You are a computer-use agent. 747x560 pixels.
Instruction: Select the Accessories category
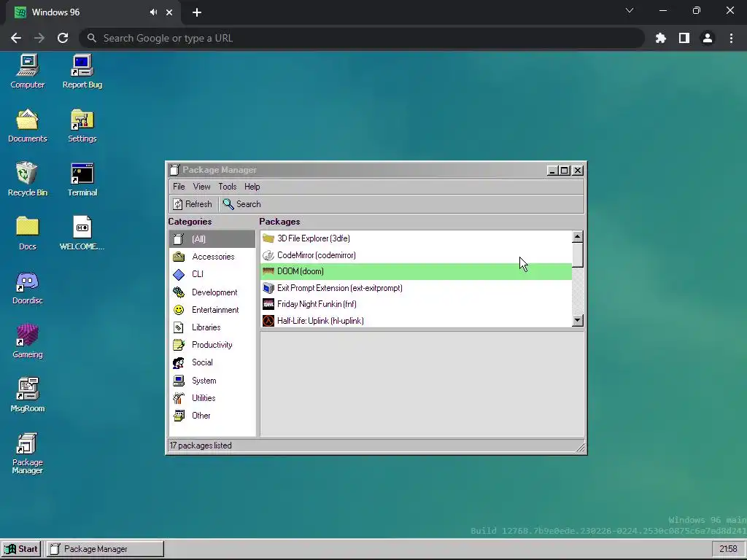(212, 257)
